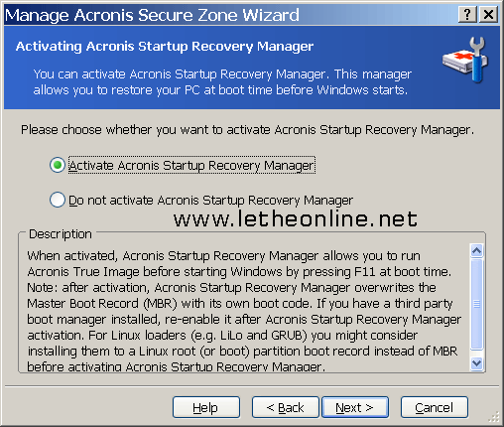
Task: Click the 'Please choose whether' instruction text
Action: point(247,130)
